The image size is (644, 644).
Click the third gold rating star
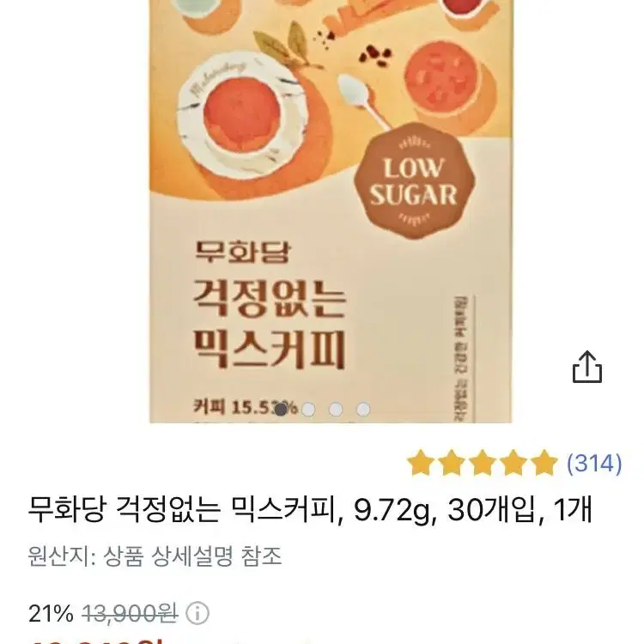point(483,463)
